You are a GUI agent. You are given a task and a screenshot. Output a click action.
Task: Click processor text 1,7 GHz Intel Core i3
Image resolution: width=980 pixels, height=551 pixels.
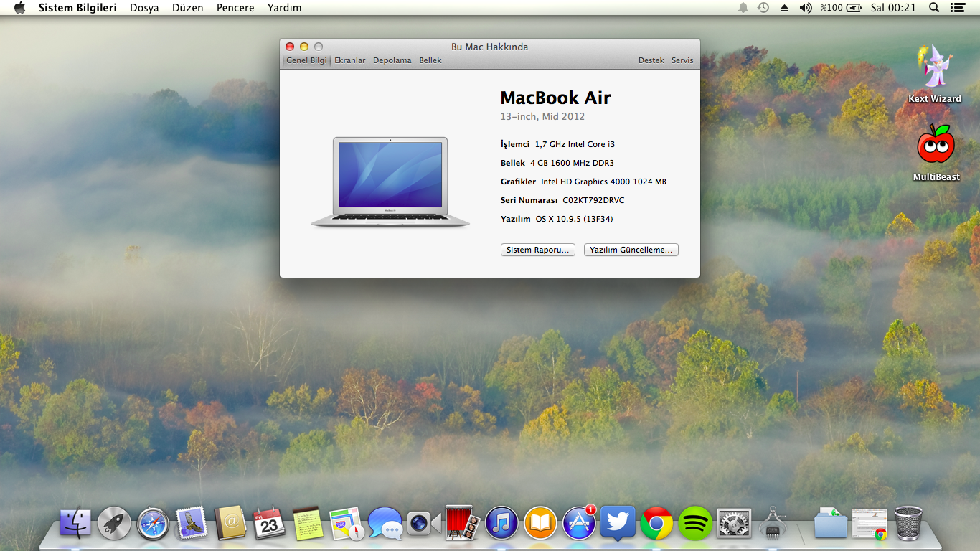click(x=575, y=144)
